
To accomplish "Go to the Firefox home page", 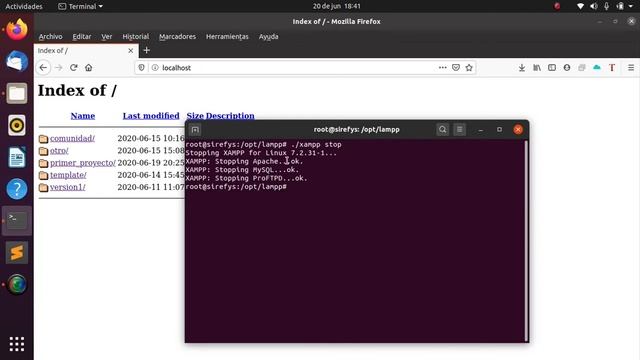I will click(89, 68).
